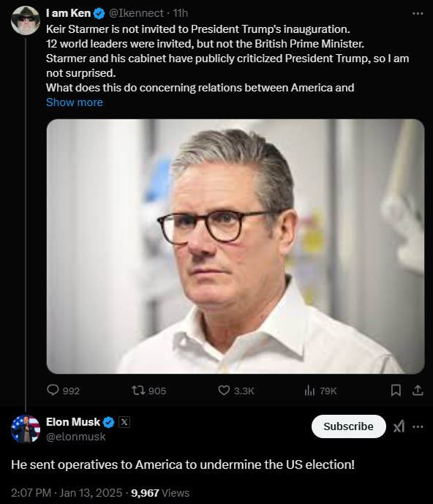
Task: Bookmark I am Ken's post
Action: tap(396, 391)
